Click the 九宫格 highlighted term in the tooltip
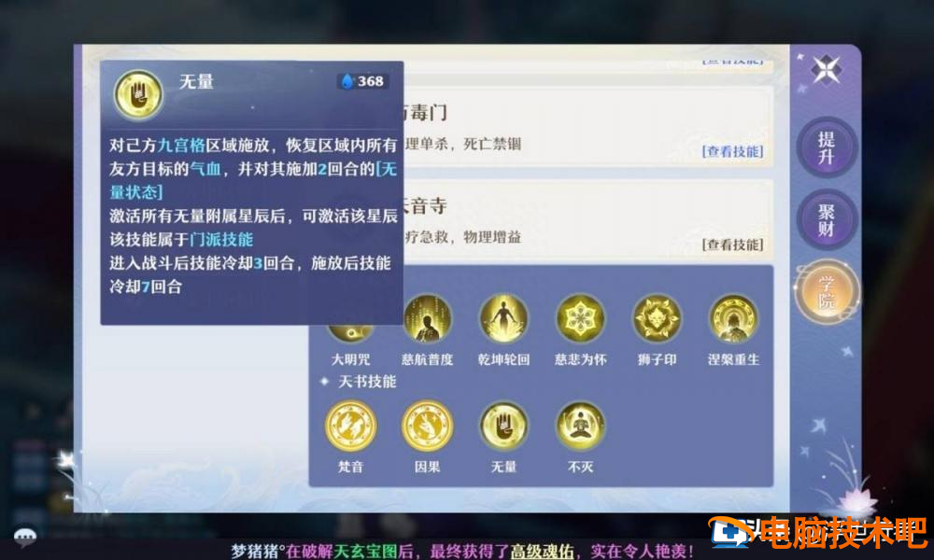 181,146
